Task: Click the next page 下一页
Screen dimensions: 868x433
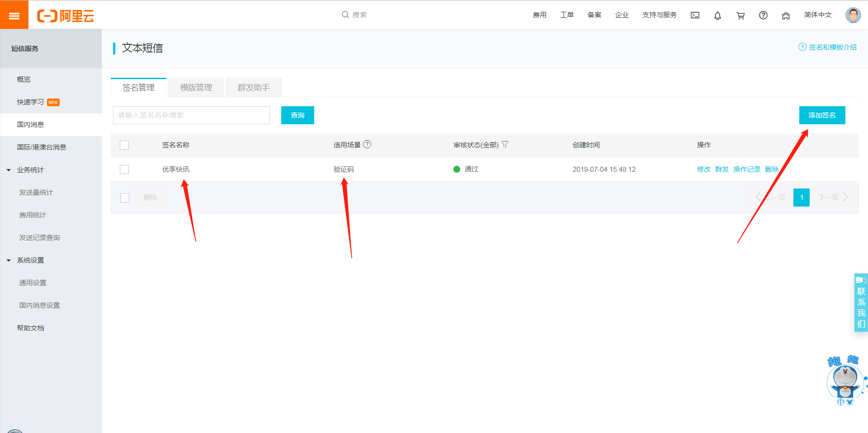Action: point(833,198)
